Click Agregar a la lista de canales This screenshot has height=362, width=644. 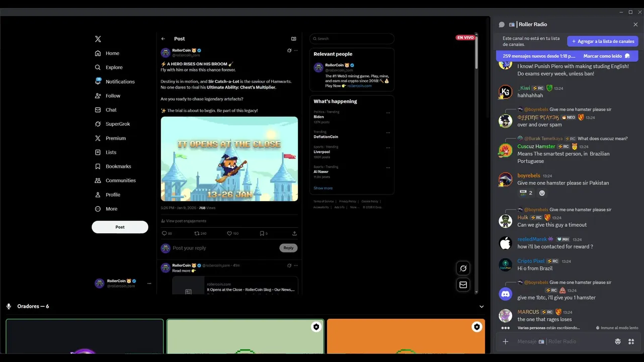pyautogui.click(x=603, y=41)
